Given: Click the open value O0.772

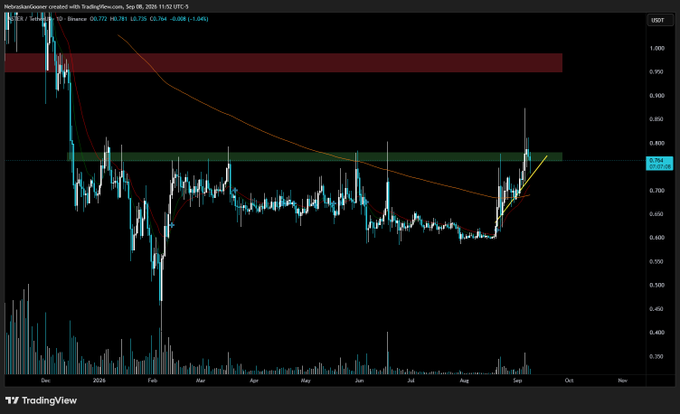Looking at the screenshot, I should pos(99,19).
